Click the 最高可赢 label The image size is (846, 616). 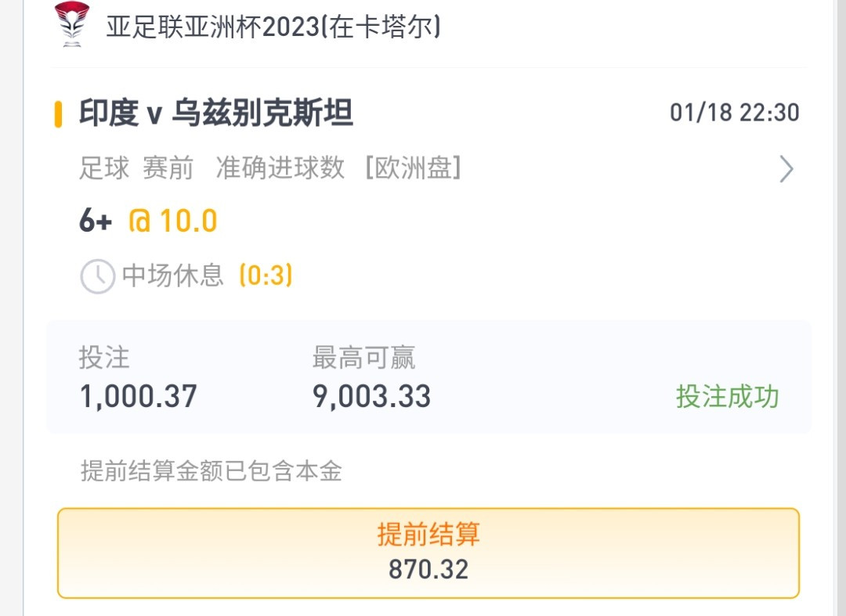(x=363, y=358)
